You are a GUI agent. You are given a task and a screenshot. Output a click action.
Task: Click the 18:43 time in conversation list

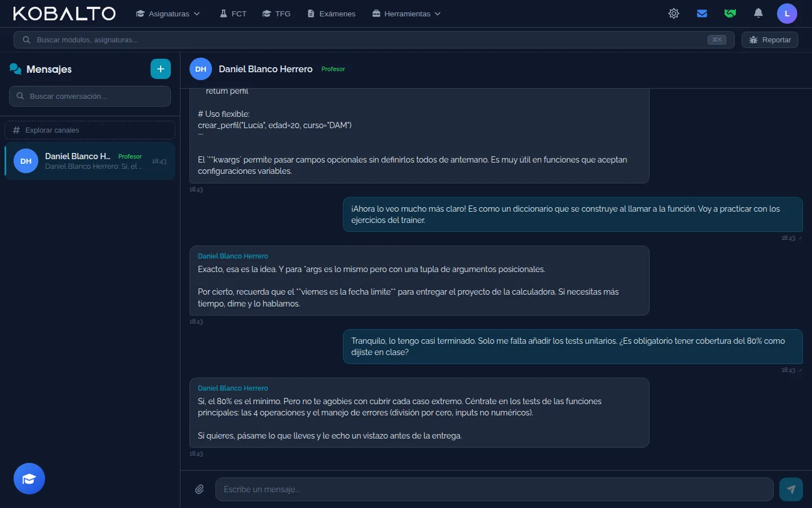tap(159, 161)
